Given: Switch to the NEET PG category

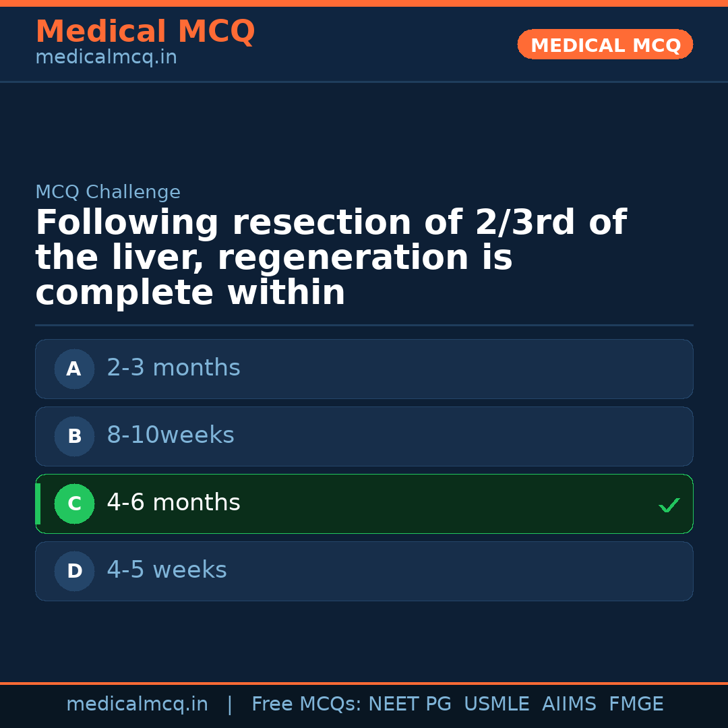Looking at the screenshot, I should pos(409,704).
